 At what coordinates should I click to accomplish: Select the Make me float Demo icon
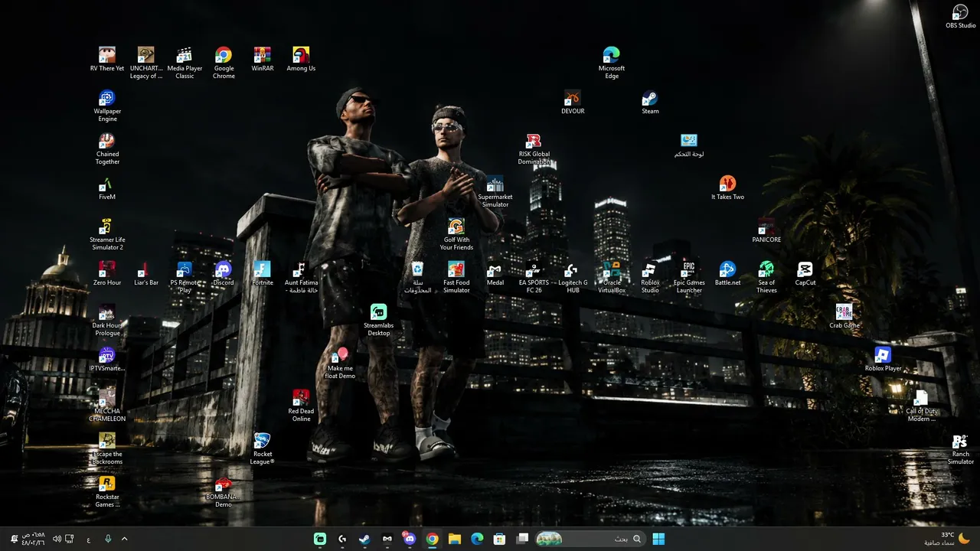(x=340, y=363)
